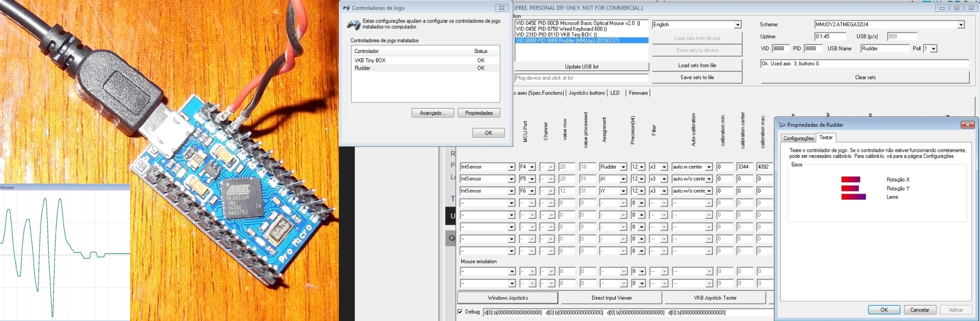Switch to the Firmware tab
980x321 pixels.
pos(638,93)
